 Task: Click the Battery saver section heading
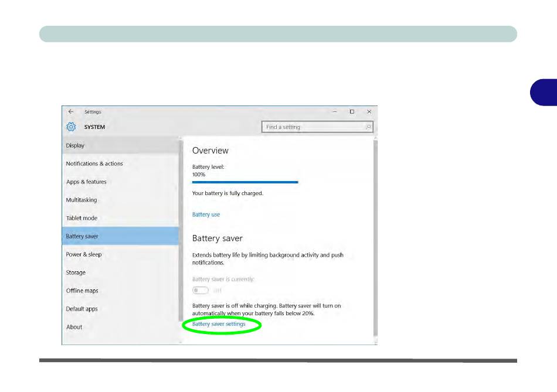click(218, 238)
